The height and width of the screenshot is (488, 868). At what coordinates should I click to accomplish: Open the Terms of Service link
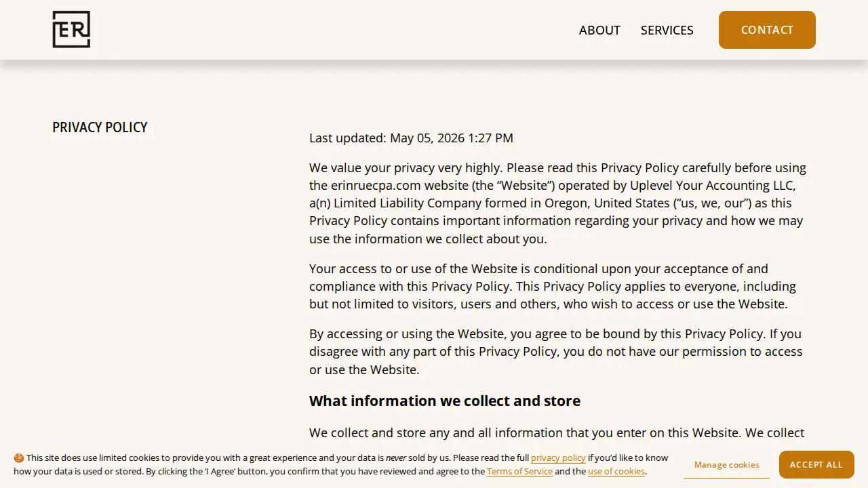(x=519, y=472)
